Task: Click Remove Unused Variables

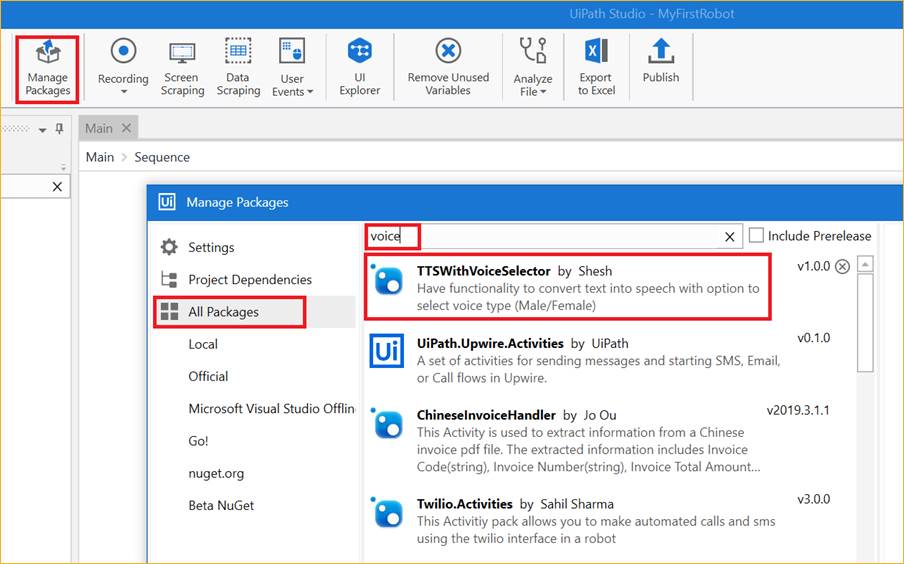Action: tap(448, 69)
